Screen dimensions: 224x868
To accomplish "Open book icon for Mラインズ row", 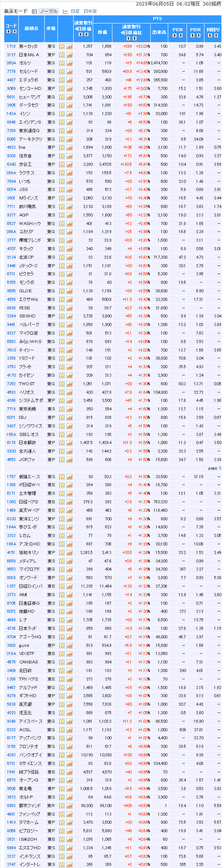I will 61,198.
